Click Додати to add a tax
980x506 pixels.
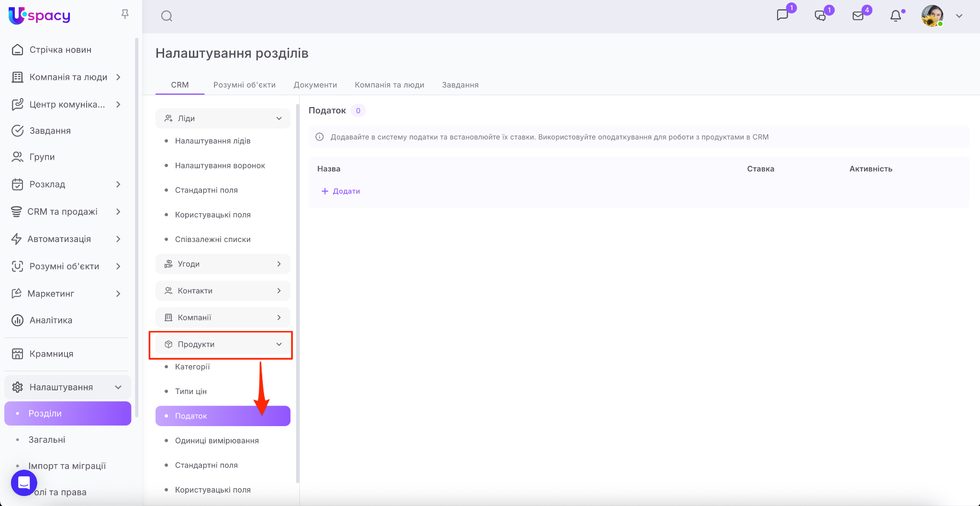[x=341, y=191]
